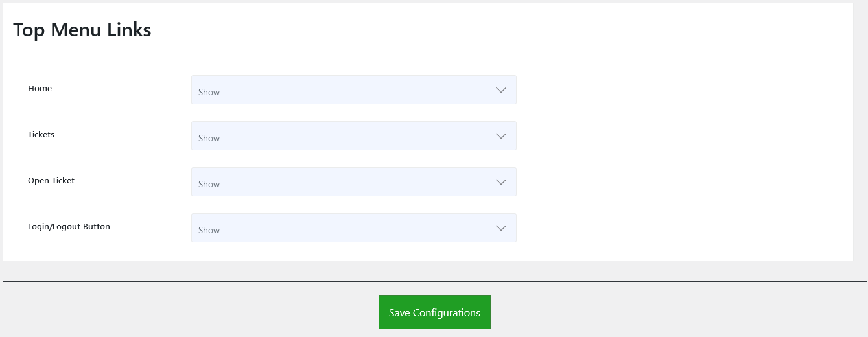Expand the Tickets visibility dropdown

click(353, 136)
